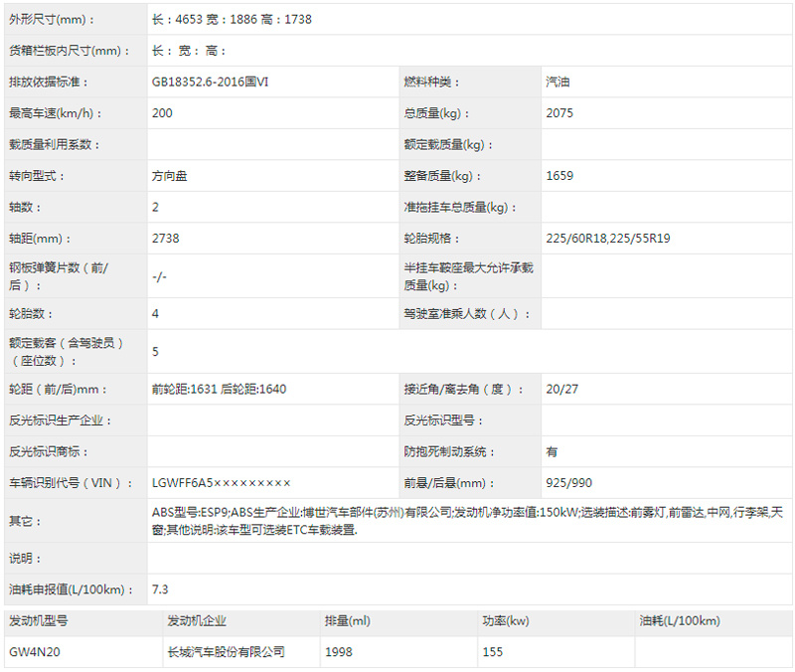This screenshot has width=795, height=672.
Task: Click the 轴数 label
Action: [x=25, y=207]
